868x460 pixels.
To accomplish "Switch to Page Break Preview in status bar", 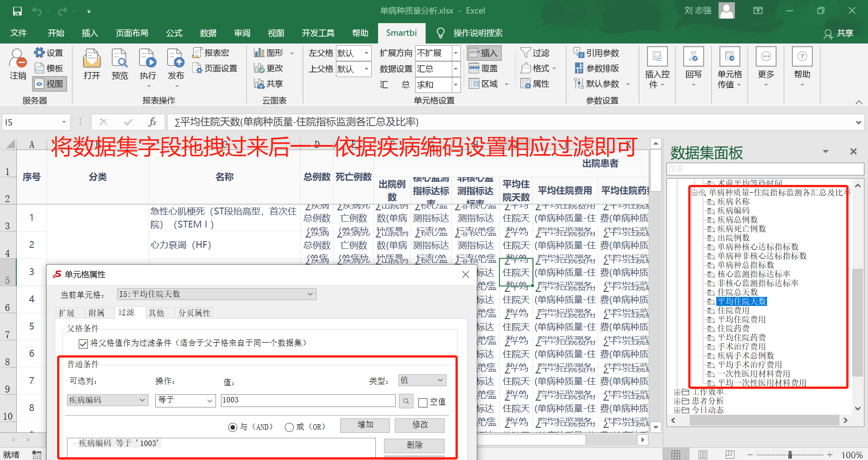I will tap(730, 455).
